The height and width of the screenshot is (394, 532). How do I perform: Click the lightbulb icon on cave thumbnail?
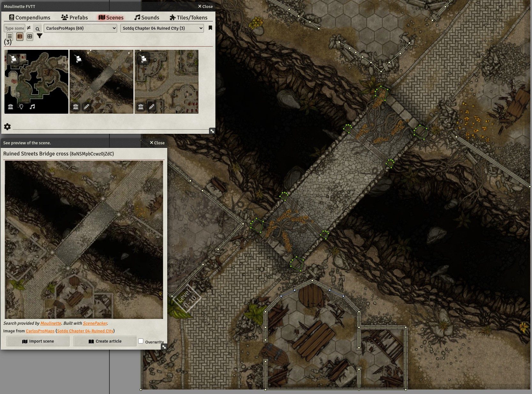click(21, 107)
